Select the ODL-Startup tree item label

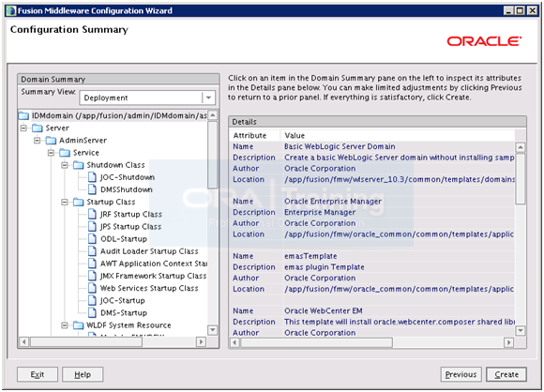tap(124, 238)
